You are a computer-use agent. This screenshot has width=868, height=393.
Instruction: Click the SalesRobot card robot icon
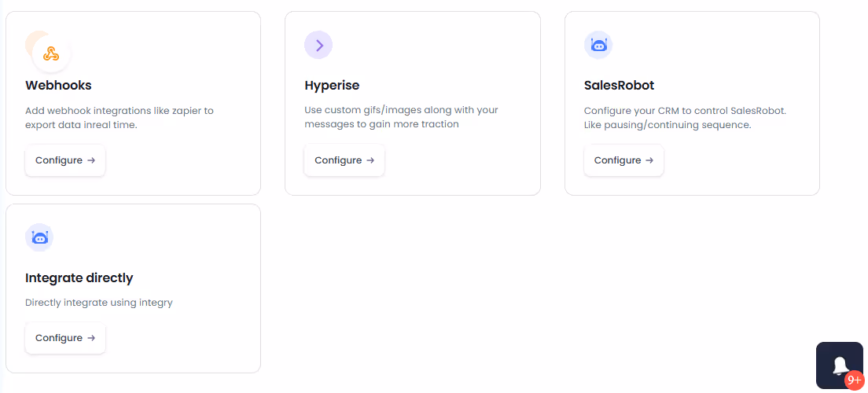tap(598, 45)
